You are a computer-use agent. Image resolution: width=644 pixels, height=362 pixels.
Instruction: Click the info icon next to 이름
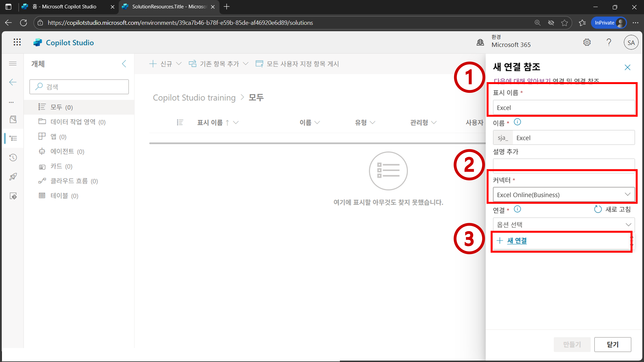[517, 122]
